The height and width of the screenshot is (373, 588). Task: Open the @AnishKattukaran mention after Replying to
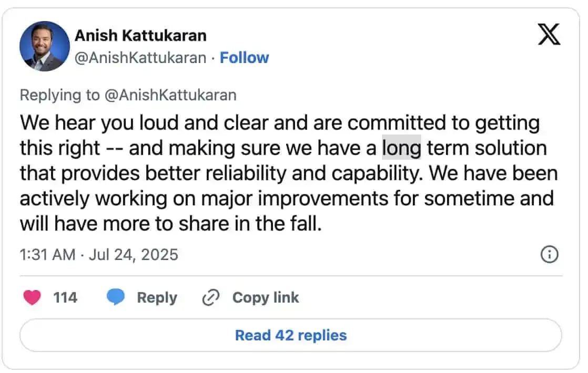[x=170, y=95]
